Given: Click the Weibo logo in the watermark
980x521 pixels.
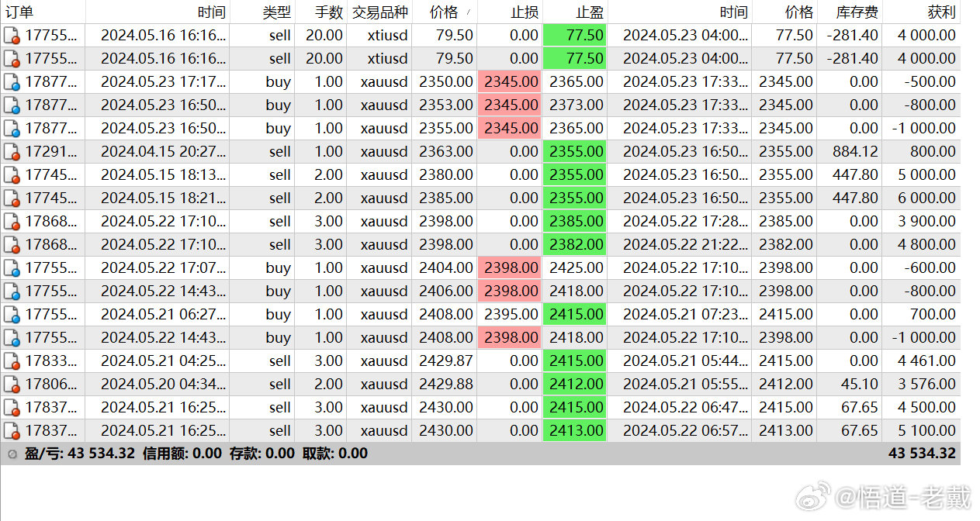Looking at the screenshot, I should 812,496.
